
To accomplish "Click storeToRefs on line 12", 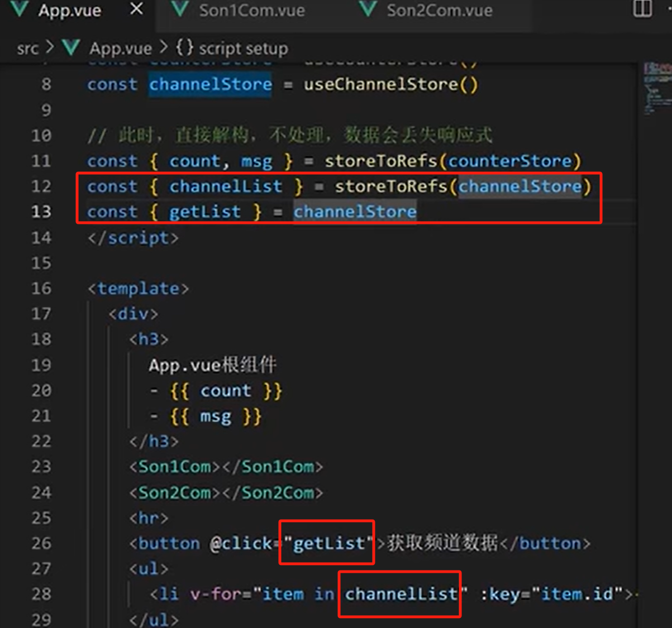I will [x=391, y=186].
